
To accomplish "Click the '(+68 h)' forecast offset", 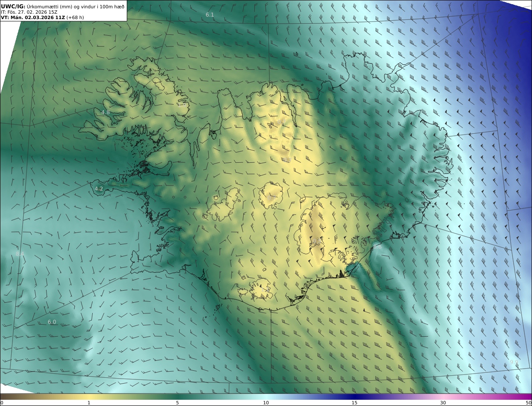I will pos(76,18).
